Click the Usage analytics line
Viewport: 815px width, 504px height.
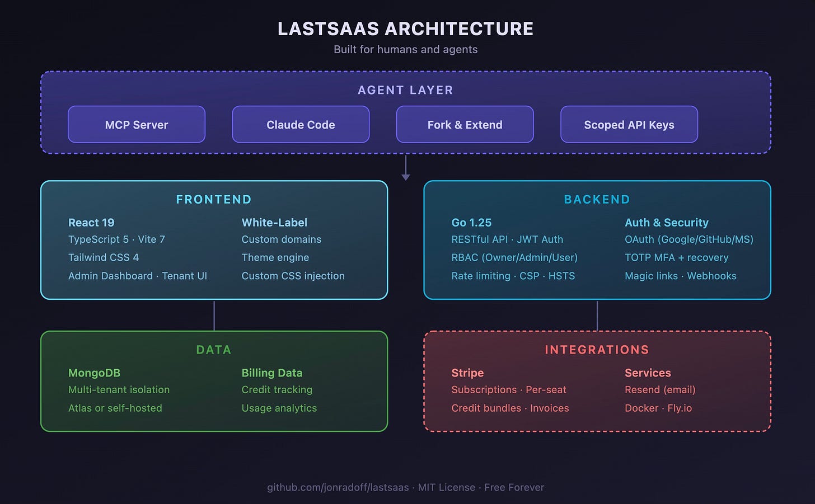tap(279, 408)
